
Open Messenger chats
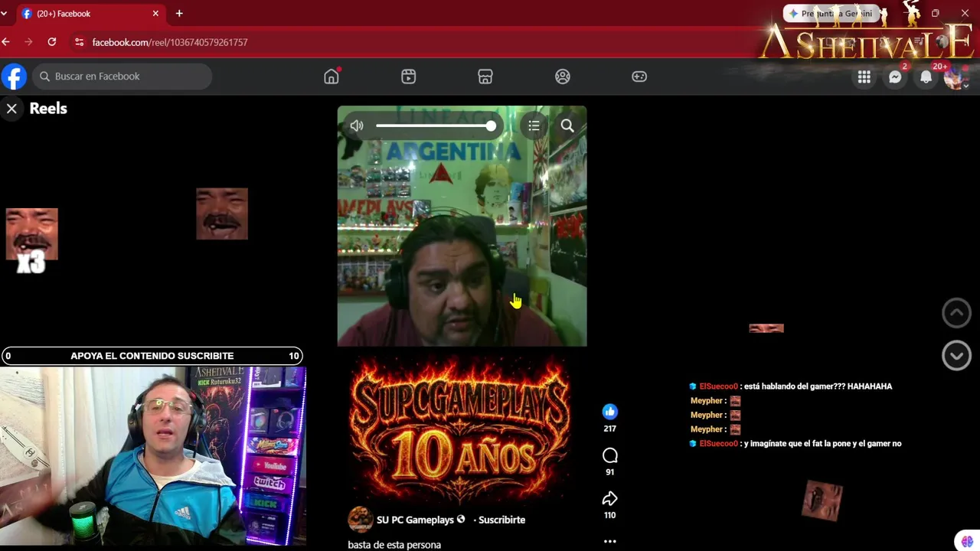[x=895, y=77]
